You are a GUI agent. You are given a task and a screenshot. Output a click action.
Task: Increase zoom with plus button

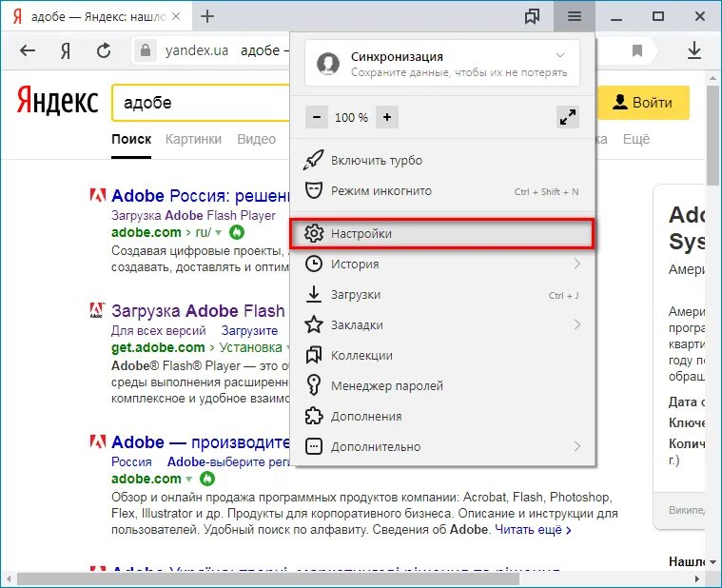(387, 117)
